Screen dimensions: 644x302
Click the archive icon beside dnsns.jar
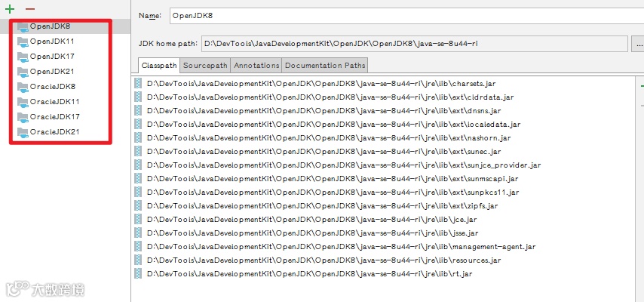[x=138, y=110]
